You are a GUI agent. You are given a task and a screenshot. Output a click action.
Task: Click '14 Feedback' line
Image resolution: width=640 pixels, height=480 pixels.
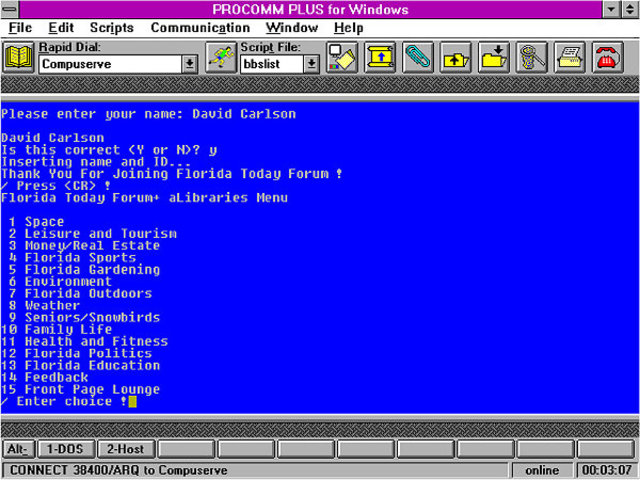pyautogui.click(x=44, y=378)
